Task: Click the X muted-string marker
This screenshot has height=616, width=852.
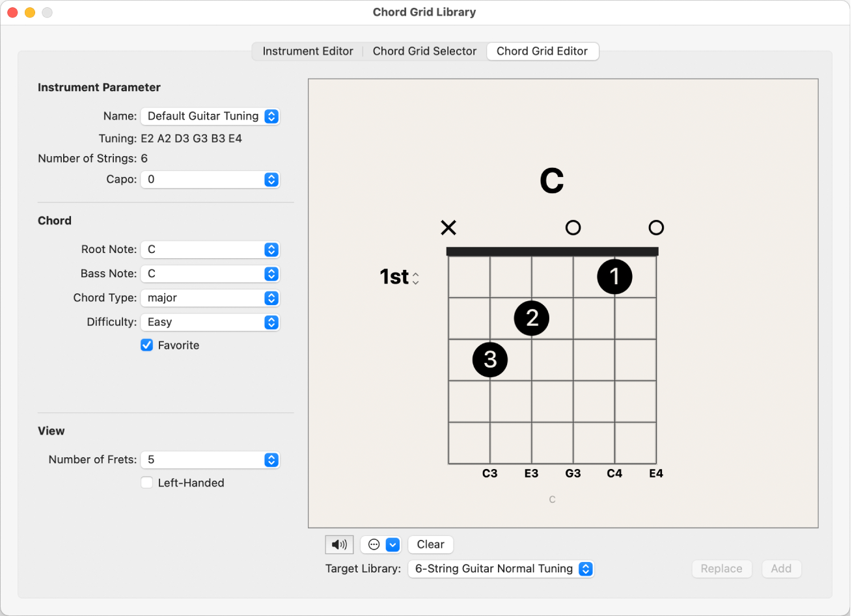Action: [448, 228]
